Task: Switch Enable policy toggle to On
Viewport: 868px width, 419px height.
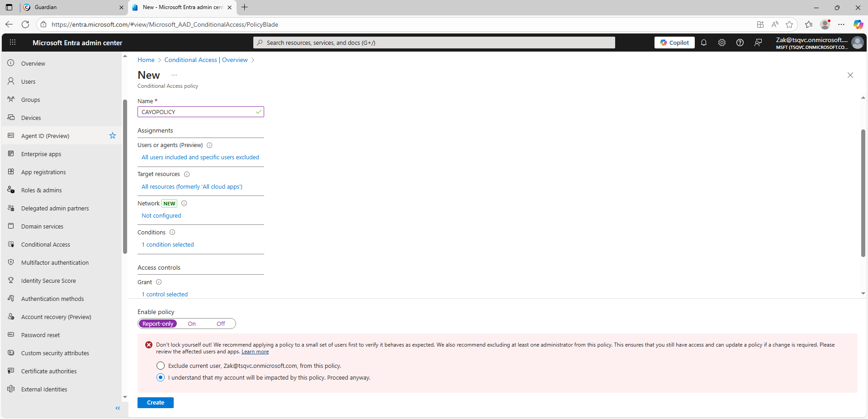Action: [192, 324]
